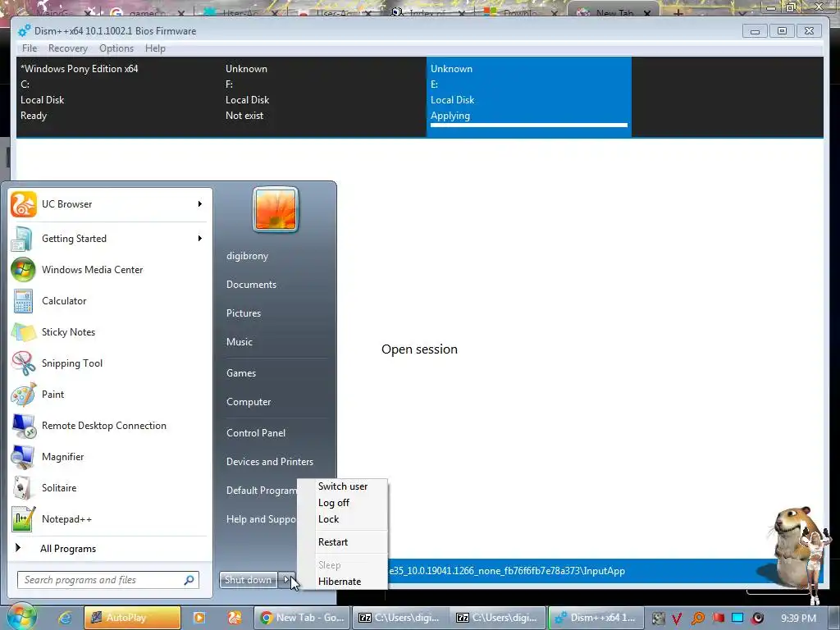Click the red flag tray icon
840x630 pixels.
[x=718, y=618]
